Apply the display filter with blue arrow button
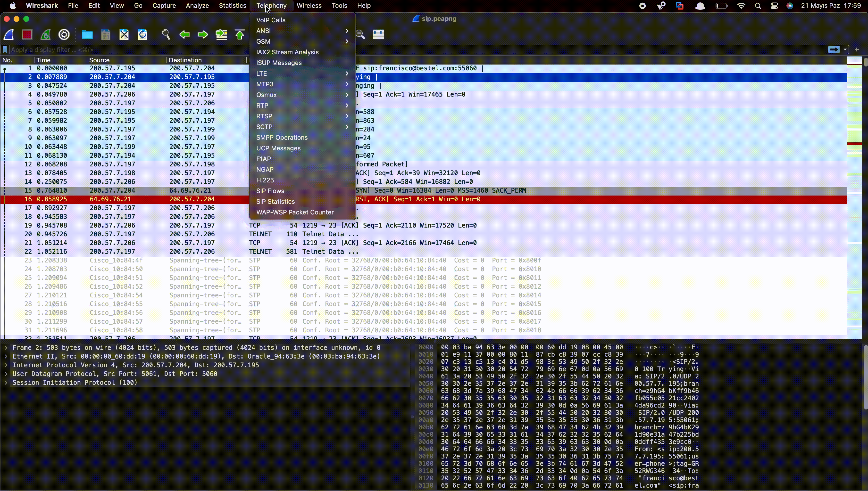The height and width of the screenshot is (491, 868). pyautogui.click(x=834, y=49)
